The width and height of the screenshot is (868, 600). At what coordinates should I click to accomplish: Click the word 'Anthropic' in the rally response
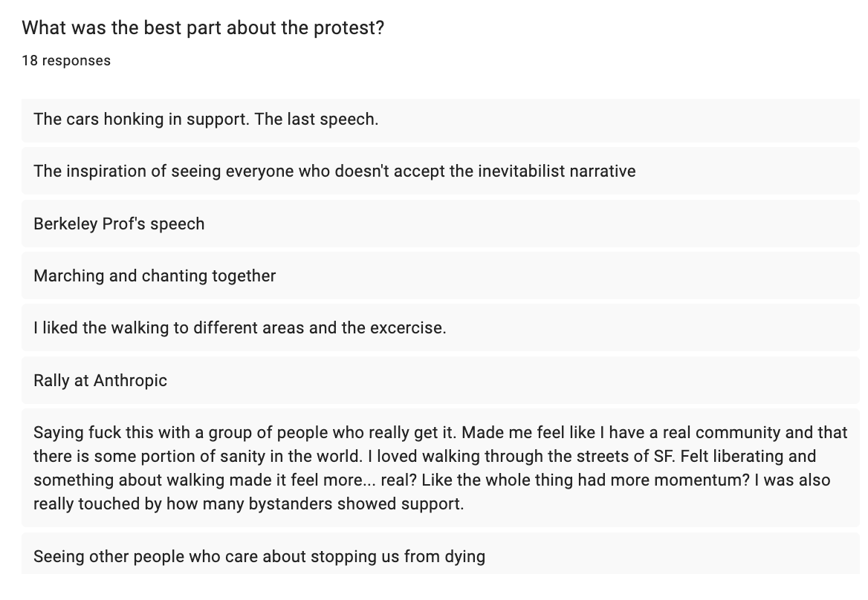(x=130, y=381)
